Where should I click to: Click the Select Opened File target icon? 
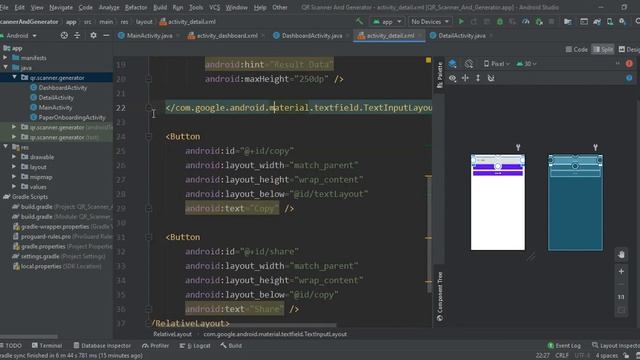click(x=64, y=36)
